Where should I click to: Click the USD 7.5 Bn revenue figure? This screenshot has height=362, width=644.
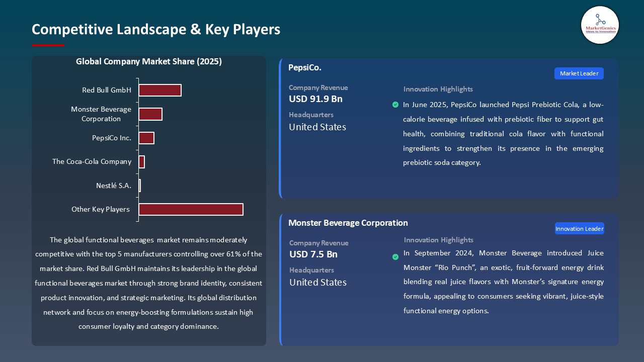313,254
